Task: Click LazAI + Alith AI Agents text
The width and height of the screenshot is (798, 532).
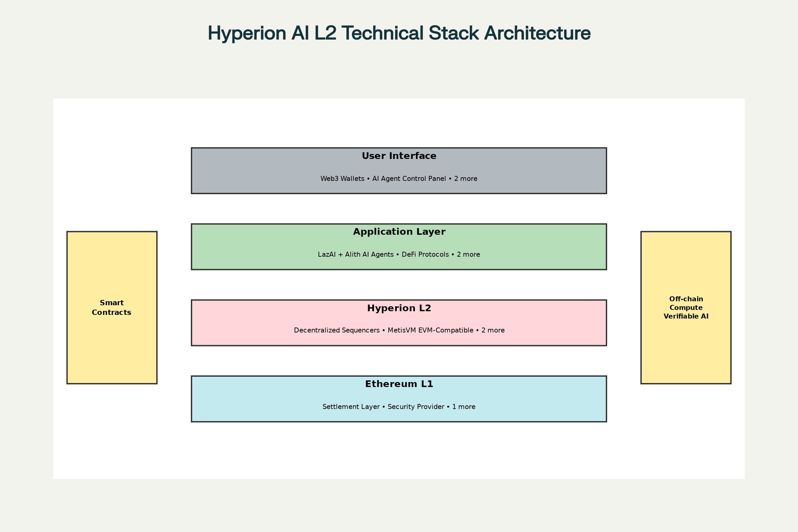Action: [356, 254]
